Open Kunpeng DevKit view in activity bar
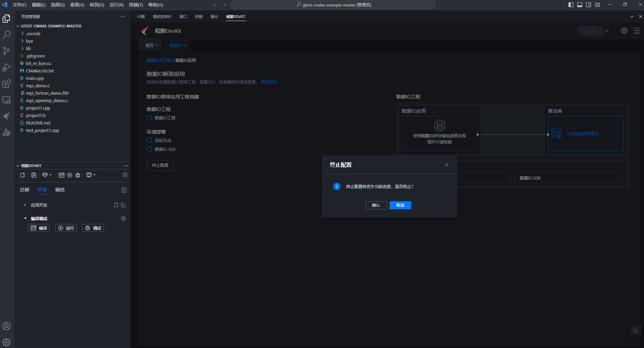Screen dimensions: 644x348 pyautogui.click(x=6, y=116)
